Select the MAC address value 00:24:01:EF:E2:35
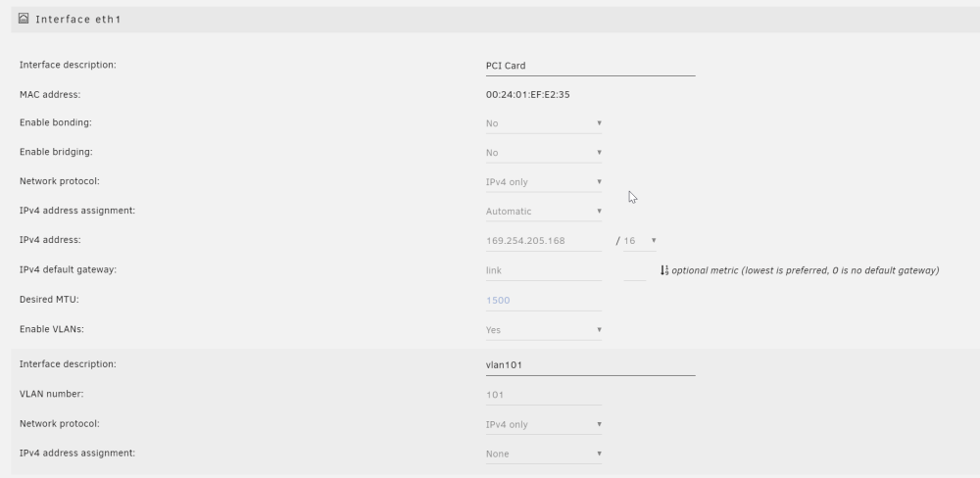 click(527, 95)
